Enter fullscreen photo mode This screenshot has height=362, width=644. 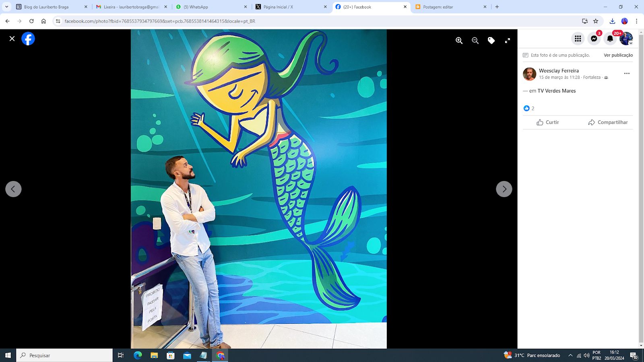(x=508, y=41)
